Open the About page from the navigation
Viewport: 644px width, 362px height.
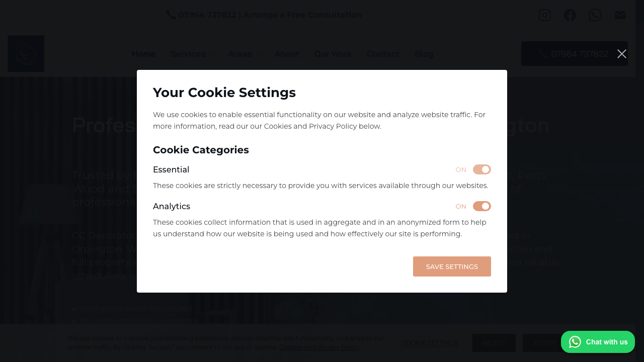pyautogui.click(x=287, y=54)
